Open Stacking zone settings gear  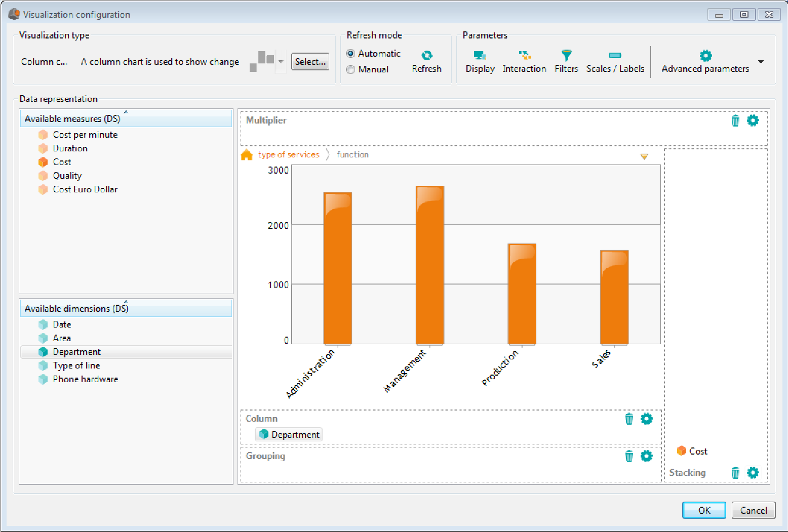point(753,473)
